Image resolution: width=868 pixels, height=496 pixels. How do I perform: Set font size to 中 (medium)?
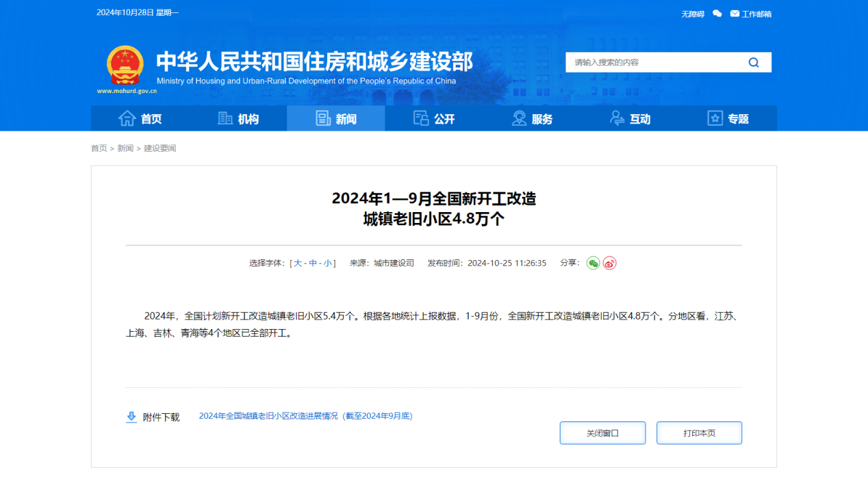313,263
